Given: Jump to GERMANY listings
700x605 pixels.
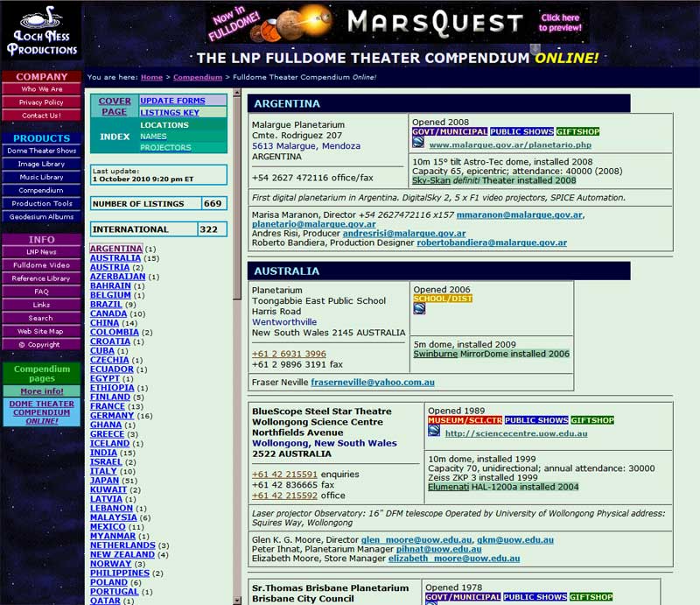Looking at the screenshot, I should (112, 416).
